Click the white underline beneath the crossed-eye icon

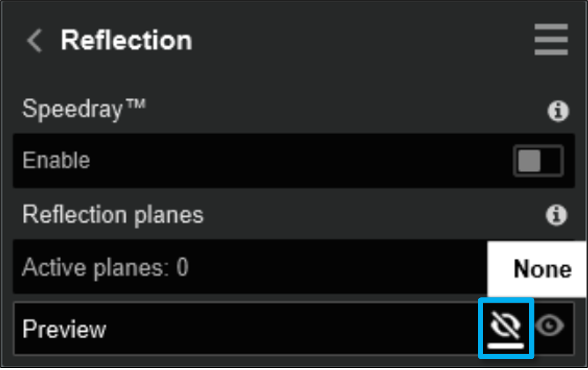tap(505, 346)
